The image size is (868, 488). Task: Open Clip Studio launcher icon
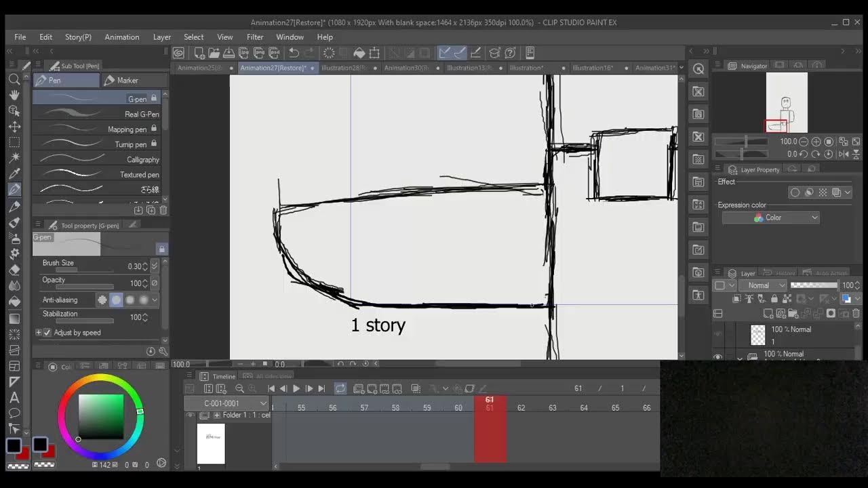click(x=178, y=53)
